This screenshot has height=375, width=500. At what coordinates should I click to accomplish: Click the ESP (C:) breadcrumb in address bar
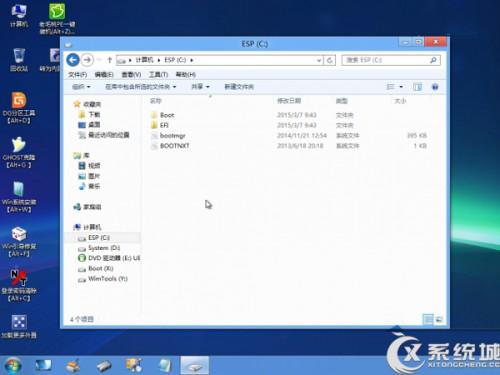coord(175,60)
